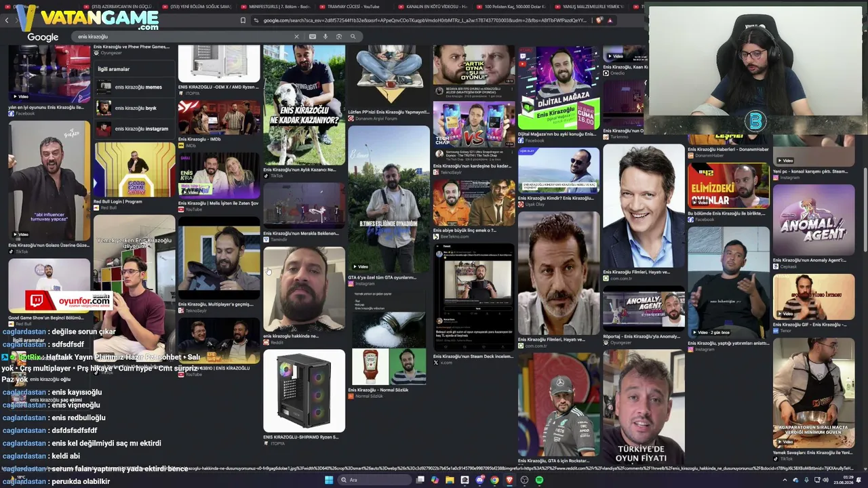Open the notifications bell in system tray
Screen dimensions: 868x488
(860, 480)
